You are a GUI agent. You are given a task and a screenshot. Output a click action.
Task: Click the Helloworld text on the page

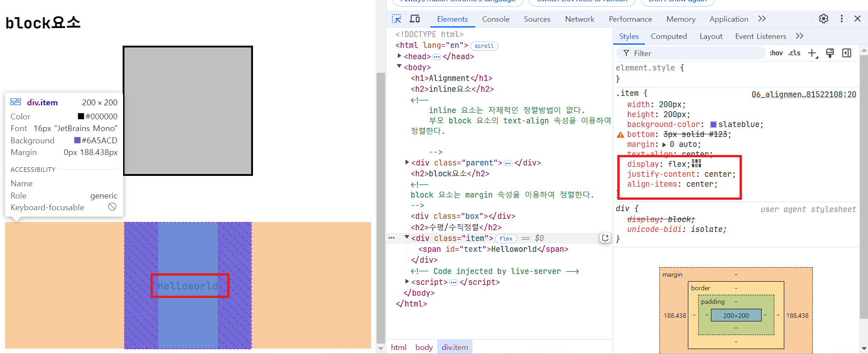187,286
